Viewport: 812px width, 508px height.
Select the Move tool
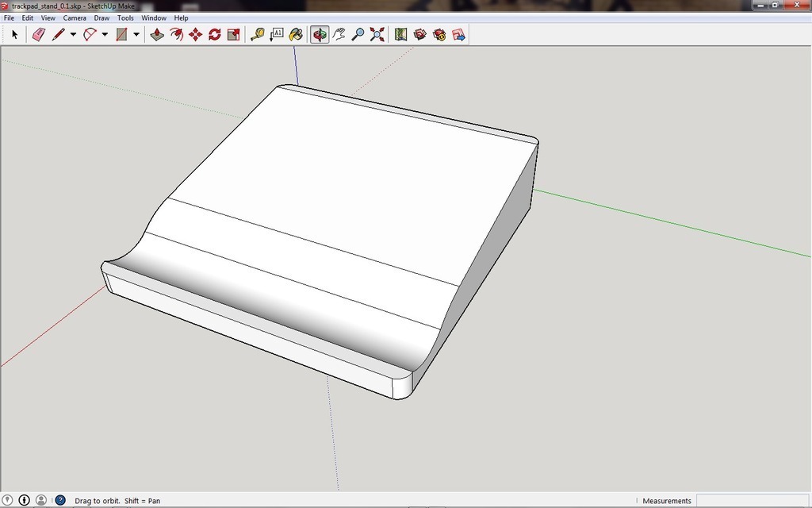pyautogui.click(x=195, y=33)
